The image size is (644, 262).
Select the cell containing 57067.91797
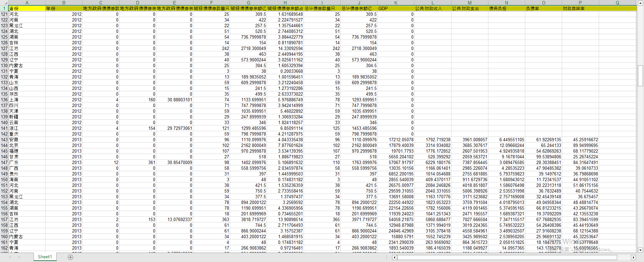click(x=396, y=163)
